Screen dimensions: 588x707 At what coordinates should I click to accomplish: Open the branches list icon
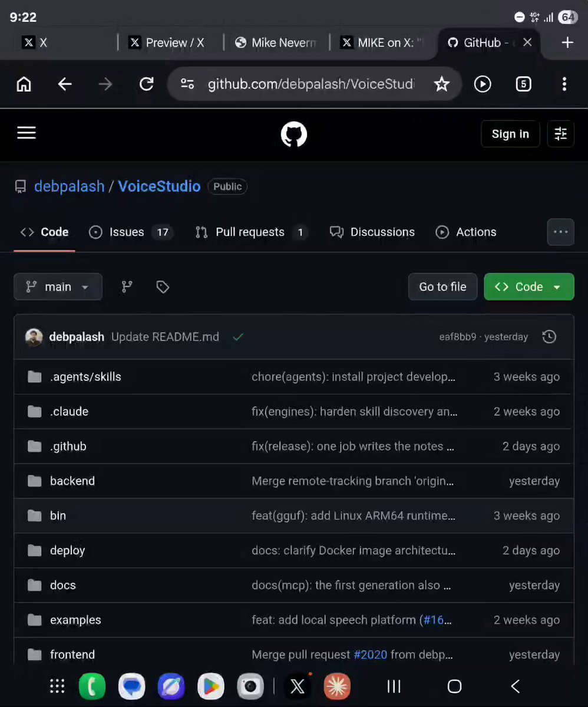[127, 287]
